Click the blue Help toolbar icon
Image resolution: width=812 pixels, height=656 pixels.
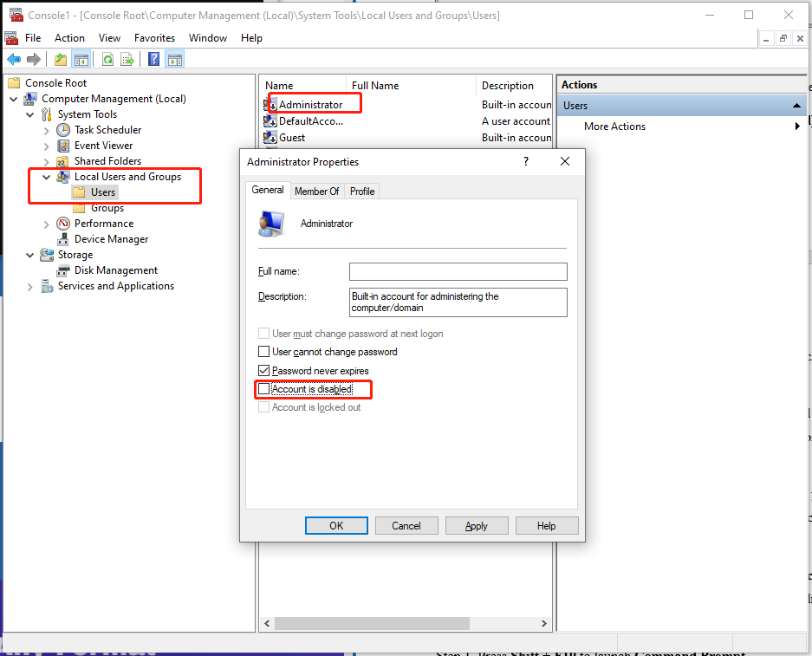click(153, 59)
